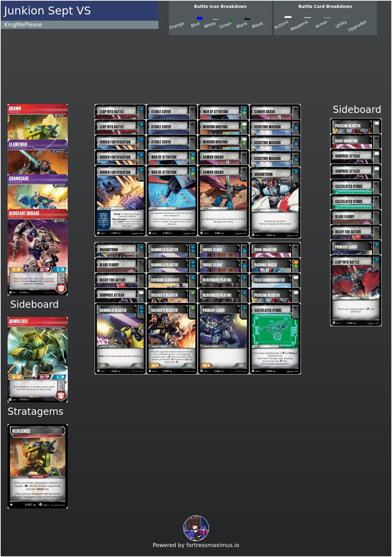Click the Hidden Fortification full card
392x557 pixels.
pyautogui.click(x=120, y=201)
